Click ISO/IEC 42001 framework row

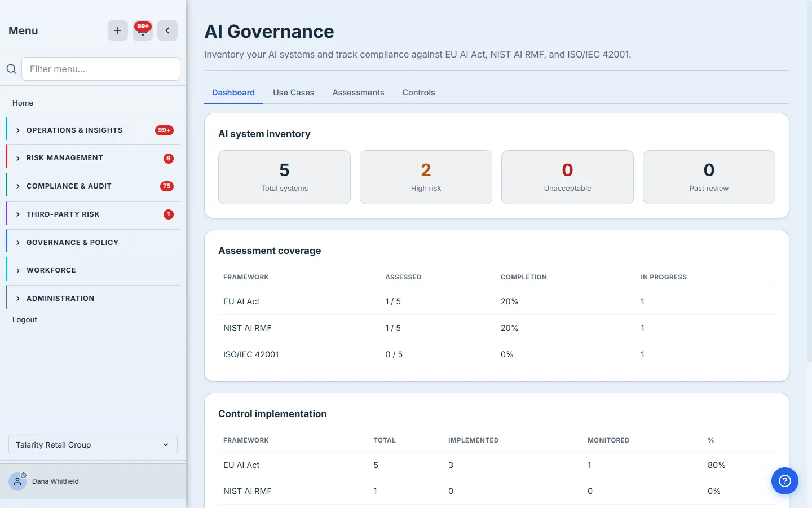click(497, 354)
